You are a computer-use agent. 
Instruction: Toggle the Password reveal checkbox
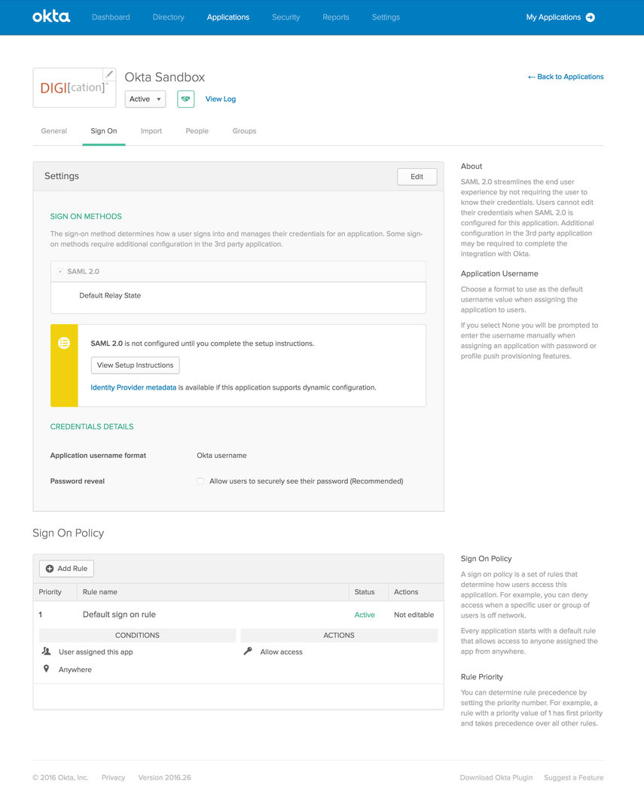tap(200, 481)
